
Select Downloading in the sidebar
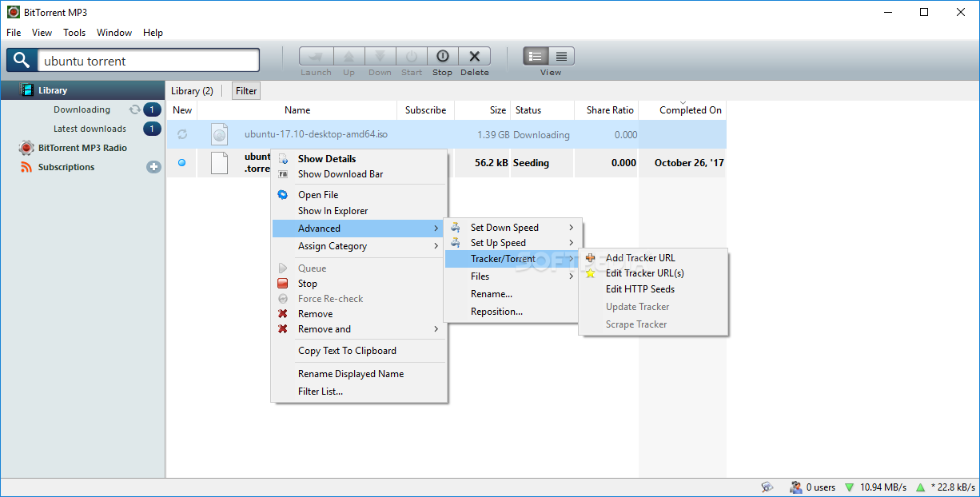(x=82, y=109)
